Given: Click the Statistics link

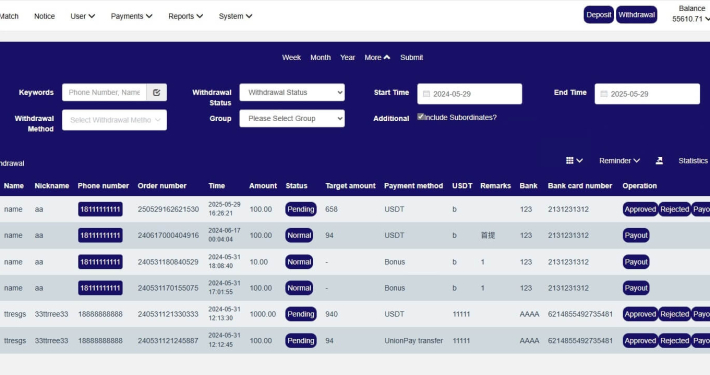Looking at the screenshot, I should 693,161.
